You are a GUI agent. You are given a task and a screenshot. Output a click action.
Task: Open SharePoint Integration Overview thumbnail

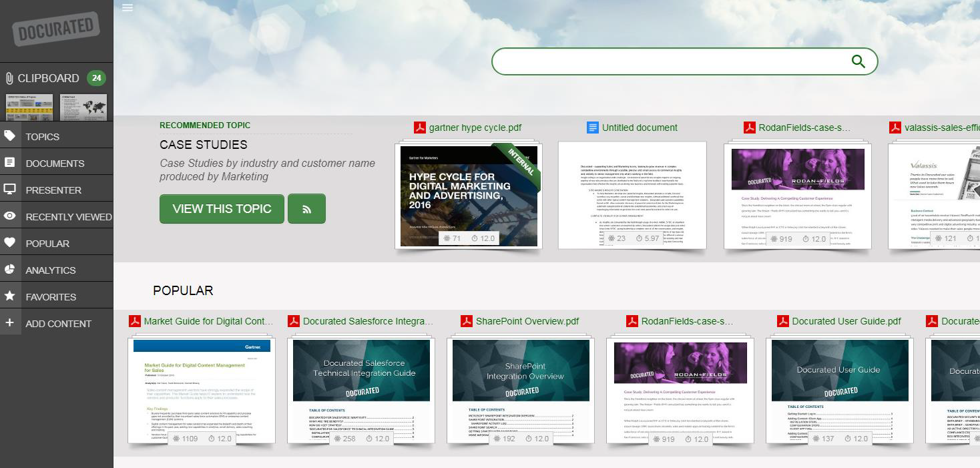pyautogui.click(x=521, y=390)
